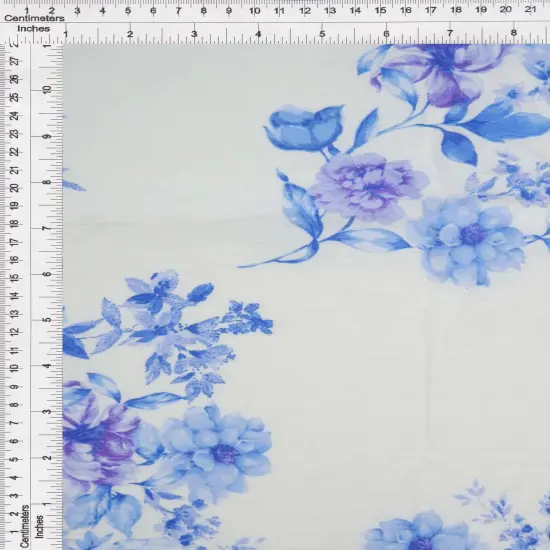This screenshot has width=550, height=550.
Task: Select the 20 mark on the left centimeter ruler
Action: [15, 188]
